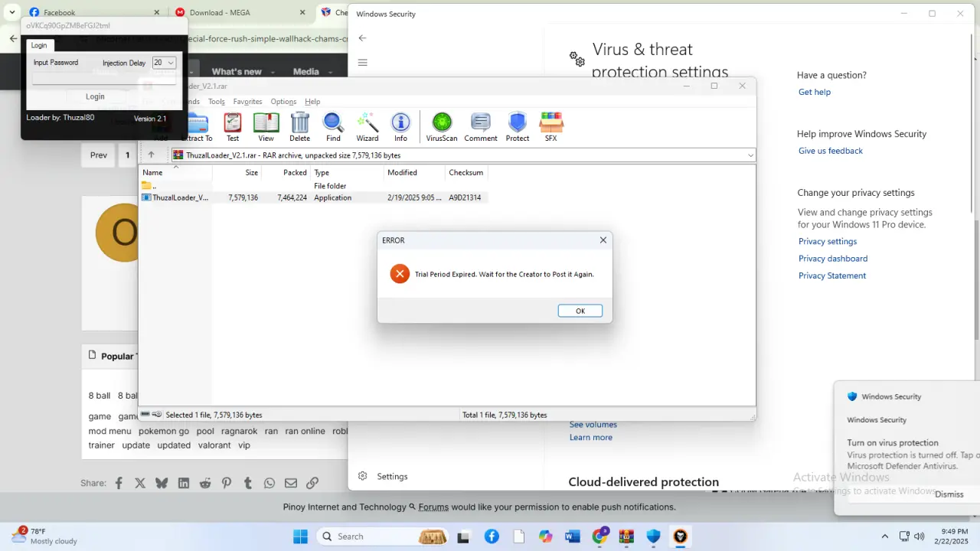
Task: Open the Injection Delay dropdown in loader
Action: 164,63
